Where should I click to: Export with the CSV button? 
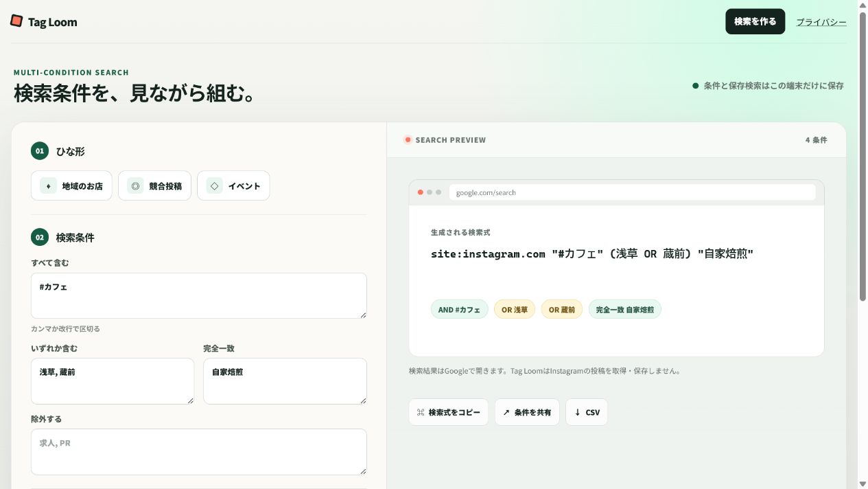(x=587, y=412)
